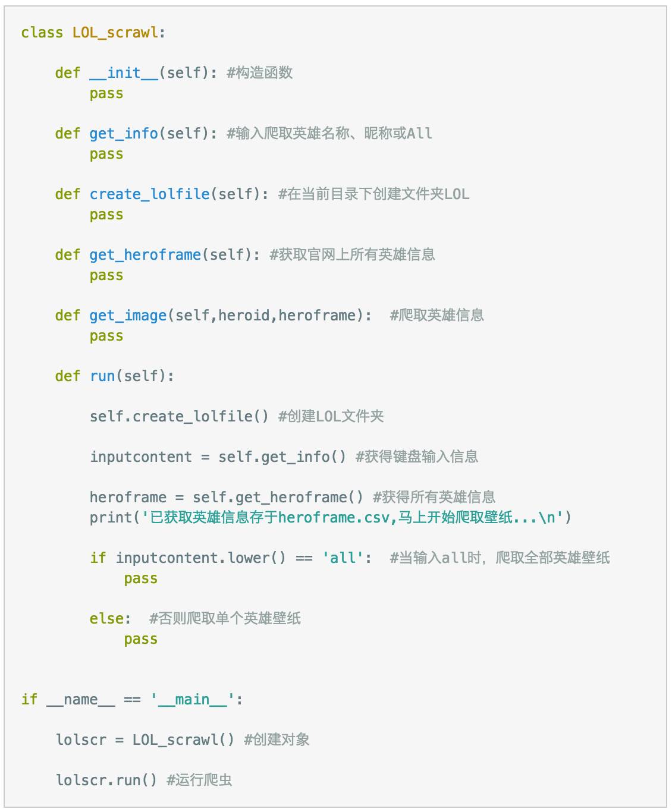Click the inputcontent variable assignment

tap(218, 457)
